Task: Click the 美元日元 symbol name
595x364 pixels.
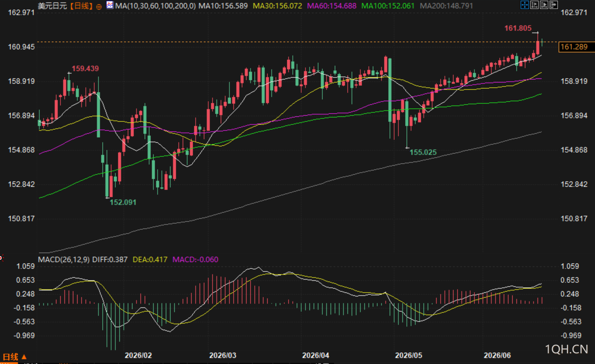Action: (52, 6)
